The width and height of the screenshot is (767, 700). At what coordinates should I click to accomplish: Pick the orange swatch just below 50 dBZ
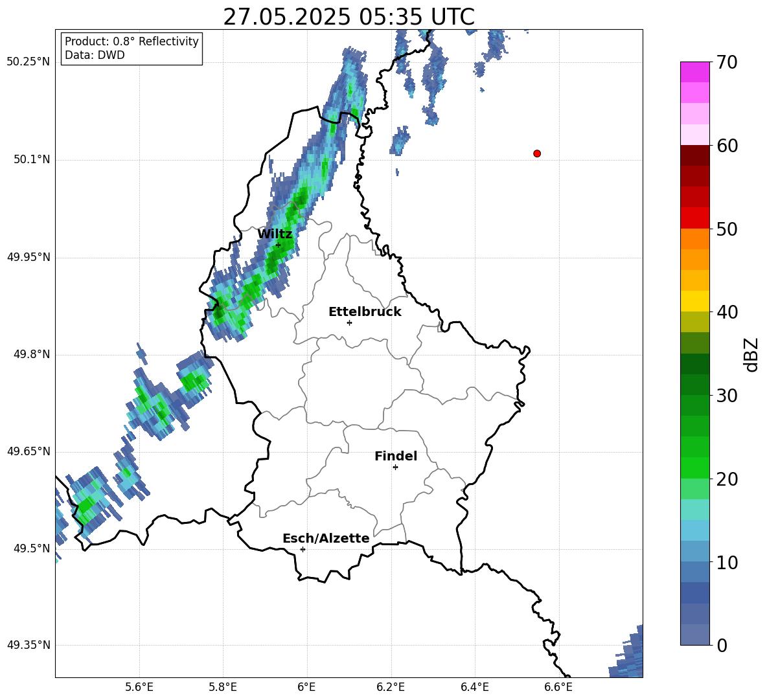pyautogui.click(x=695, y=239)
